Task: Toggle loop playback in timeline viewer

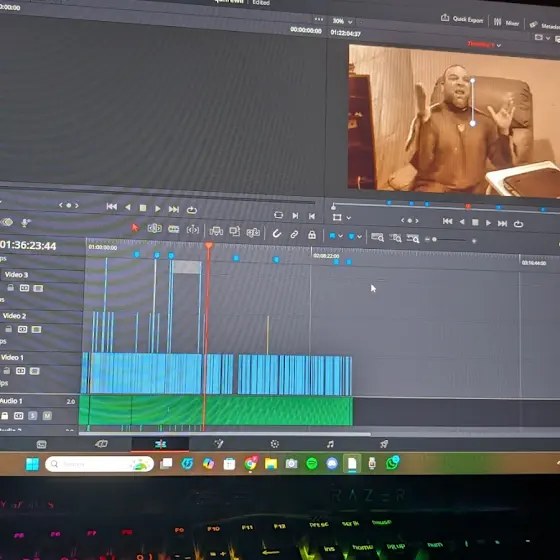Action: pyautogui.click(x=518, y=224)
